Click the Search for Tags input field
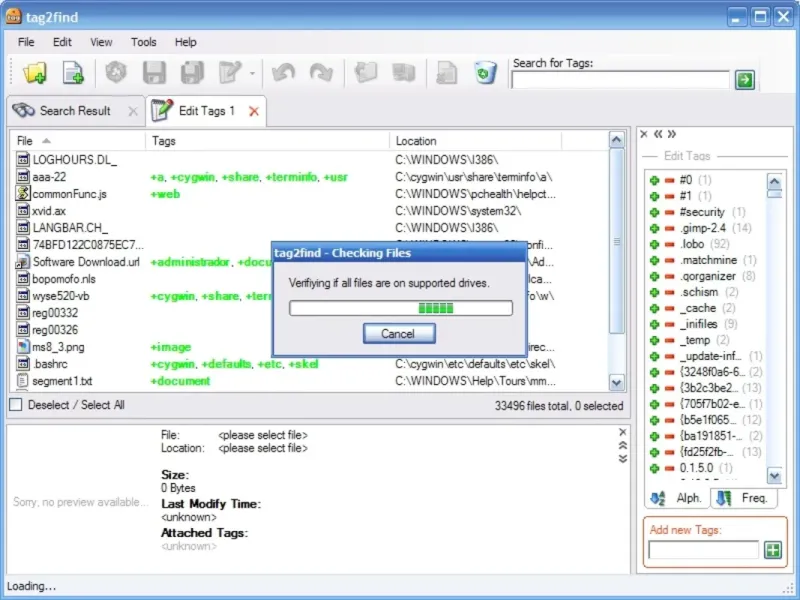 (620, 80)
